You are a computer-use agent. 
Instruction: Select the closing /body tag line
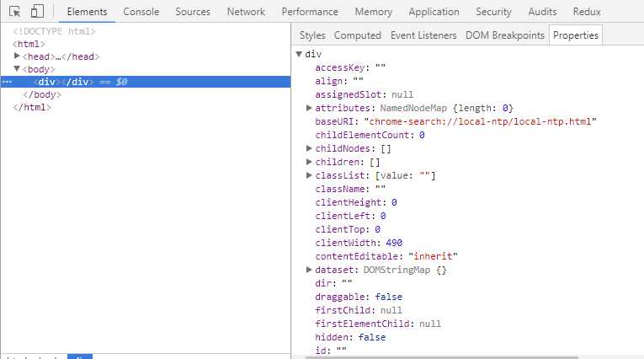point(42,94)
